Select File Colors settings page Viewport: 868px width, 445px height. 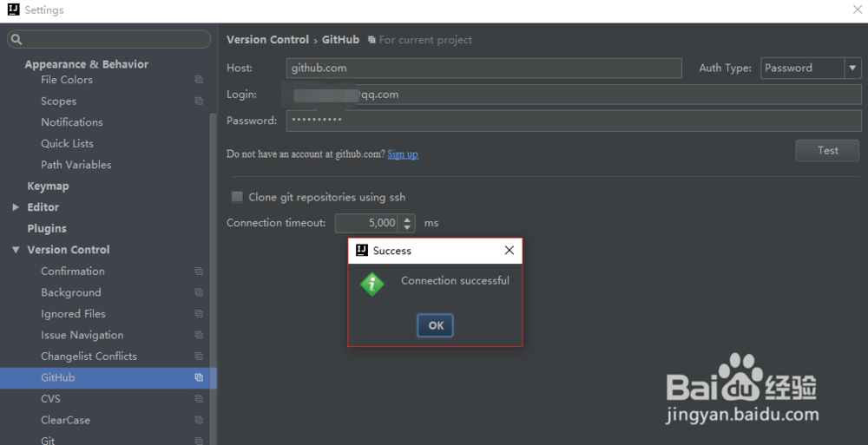[67, 80]
